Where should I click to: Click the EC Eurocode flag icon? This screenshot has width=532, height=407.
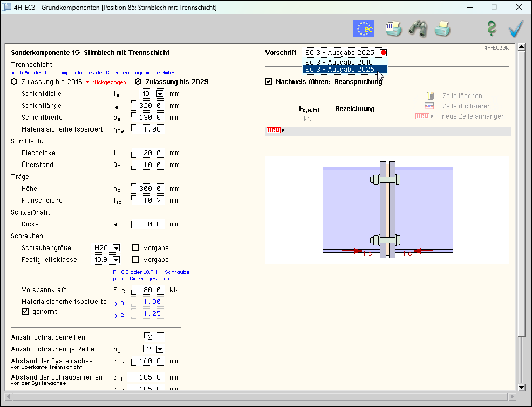click(x=364, y=29)
